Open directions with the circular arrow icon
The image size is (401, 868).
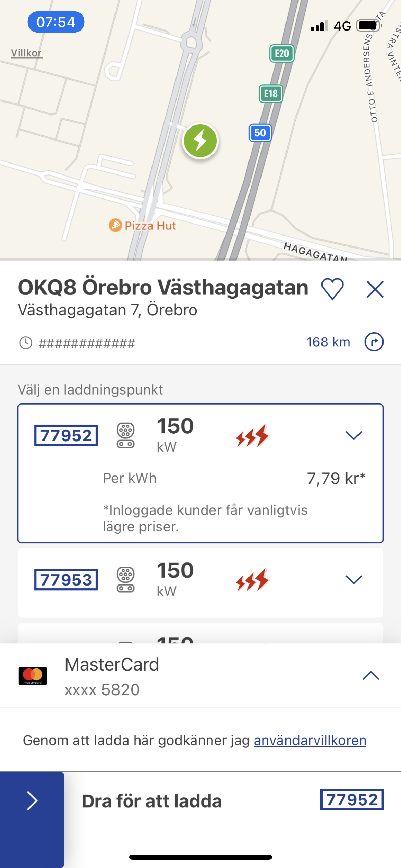tap(374, 342)
